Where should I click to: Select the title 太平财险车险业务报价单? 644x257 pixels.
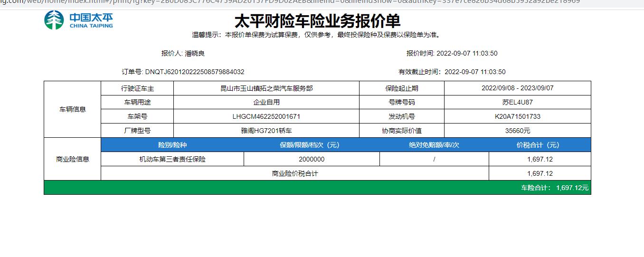tap(317, 21)
